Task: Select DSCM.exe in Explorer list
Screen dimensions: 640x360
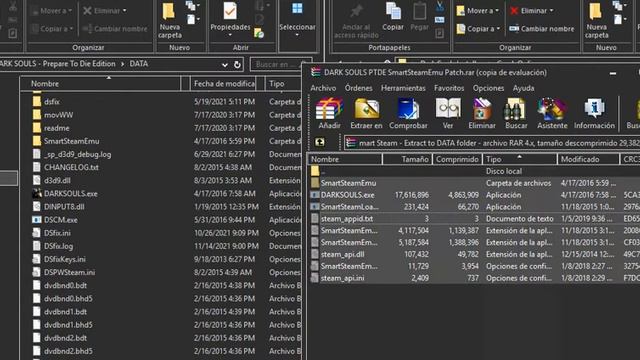Action: click(61, 220)
